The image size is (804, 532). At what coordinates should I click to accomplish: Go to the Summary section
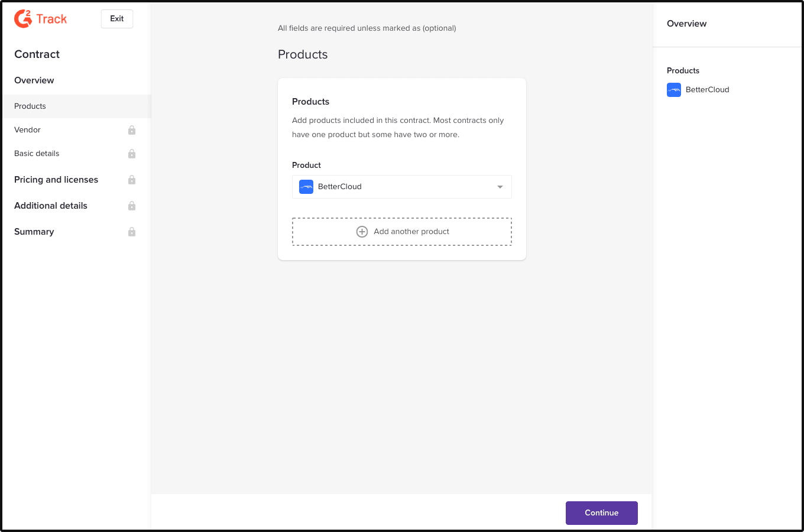[x=76, y=232]
